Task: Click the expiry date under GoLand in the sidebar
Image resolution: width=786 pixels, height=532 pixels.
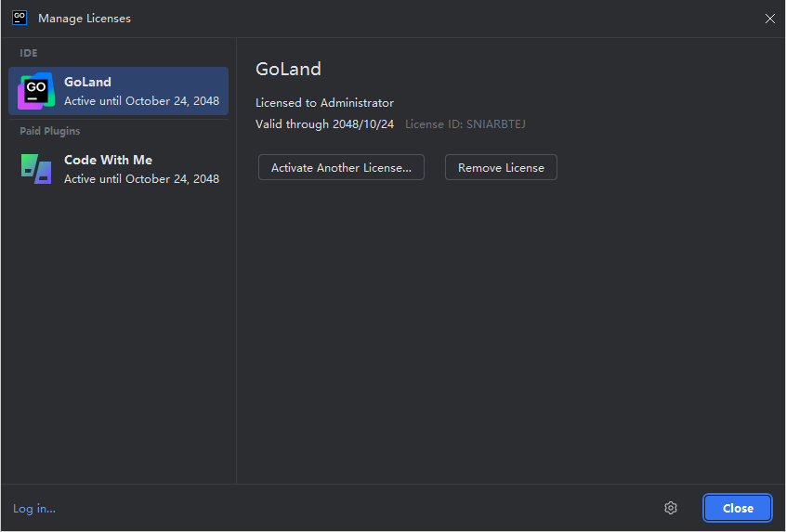Action: pos(141,100)
